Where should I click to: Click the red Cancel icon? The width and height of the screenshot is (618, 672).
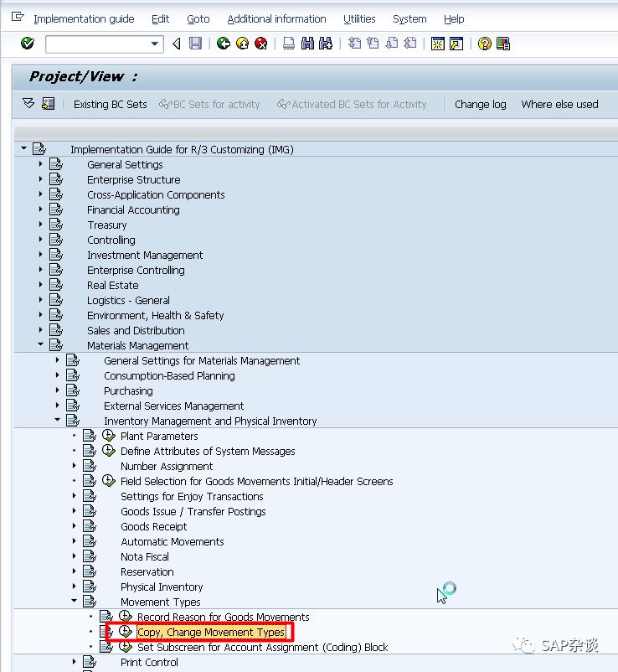point(260,44)
